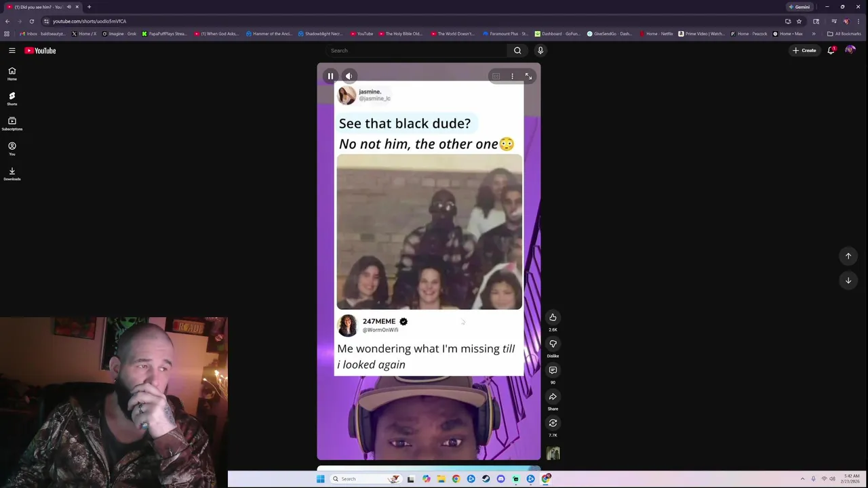868x488 pixels.
Task: Mute the Short's volume
Action: [x=349, y=76]
